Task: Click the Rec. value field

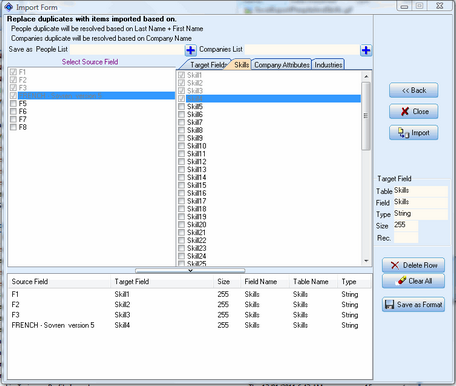Action: pyautogui.click(x=406, y=238)
